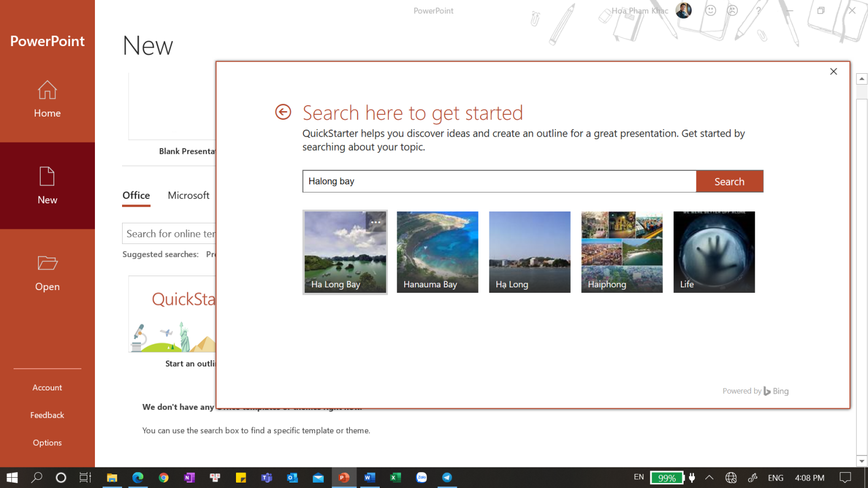Select the Haiphong topic thumbnail

pyautogui.click(x=622, y=252)
